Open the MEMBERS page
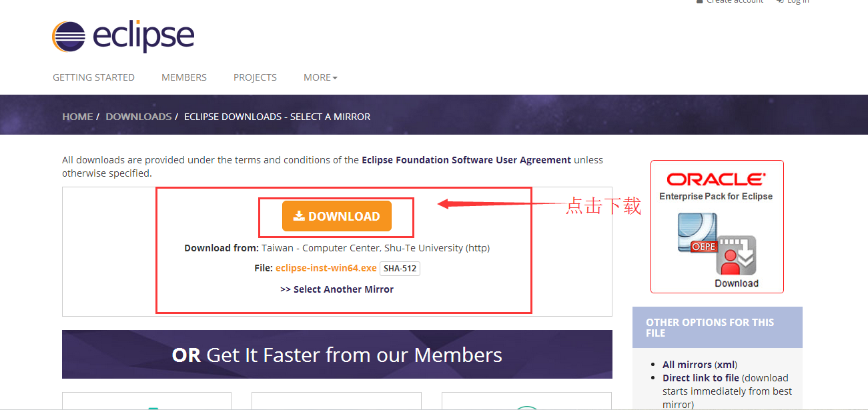868x410 pixels. coord(184,77)
